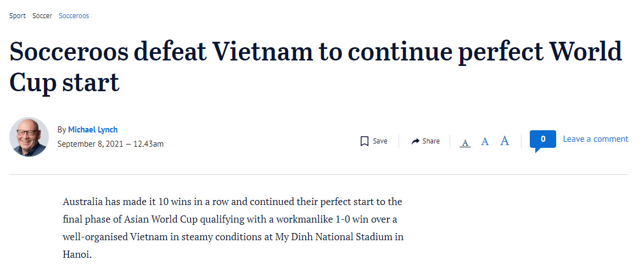
Task: Click the Save text label
Action: pos(380,141)
